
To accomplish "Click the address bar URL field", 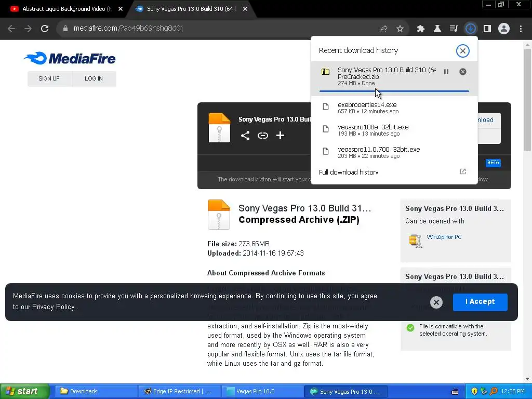I will coord(217,29).
